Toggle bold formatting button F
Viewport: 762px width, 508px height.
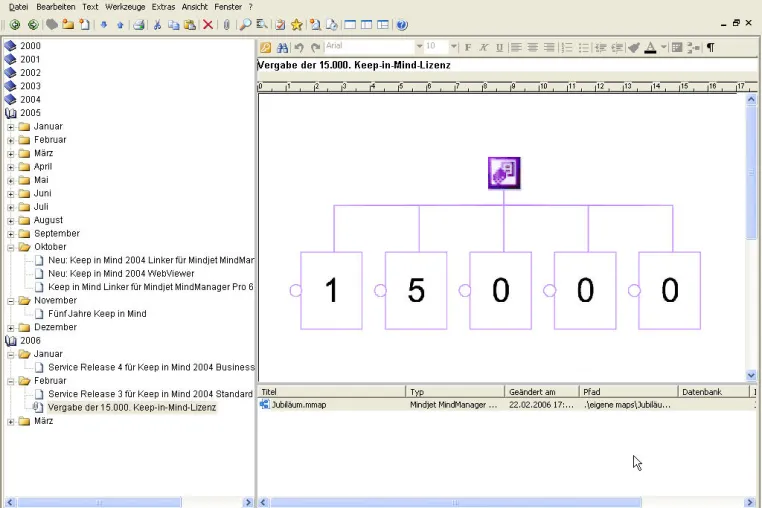(x=468, y=48)
